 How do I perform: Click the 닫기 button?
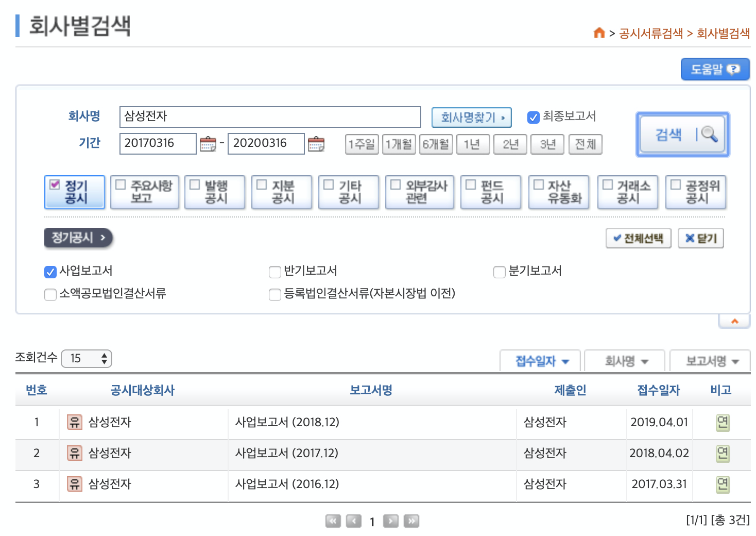(701, 238)
